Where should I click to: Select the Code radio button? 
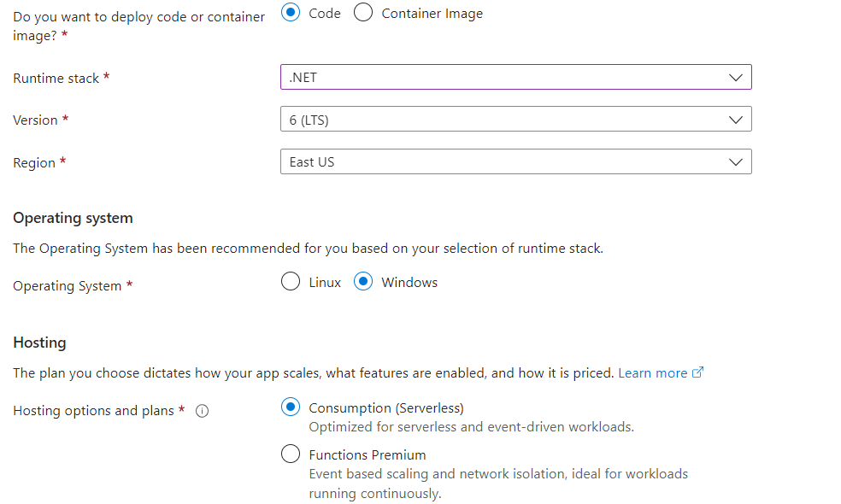point(291,12)
